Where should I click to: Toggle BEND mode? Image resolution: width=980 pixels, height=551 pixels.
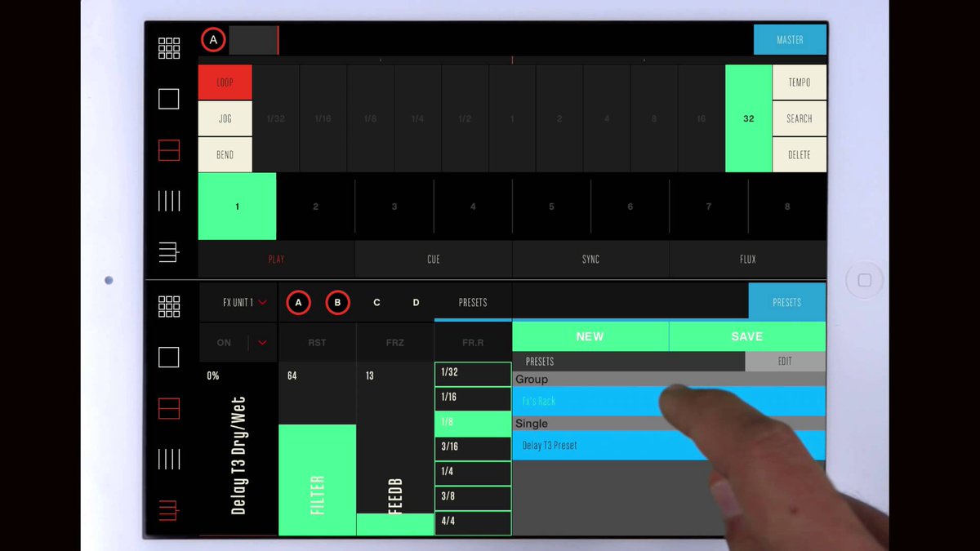pos(225,154)
